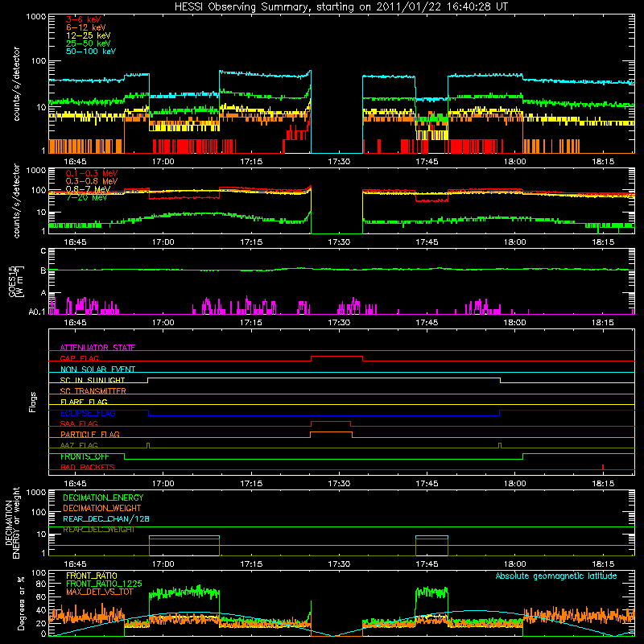
Task: Click the DECIMATION_WEIGHT legend label
Action: (102, 509)
